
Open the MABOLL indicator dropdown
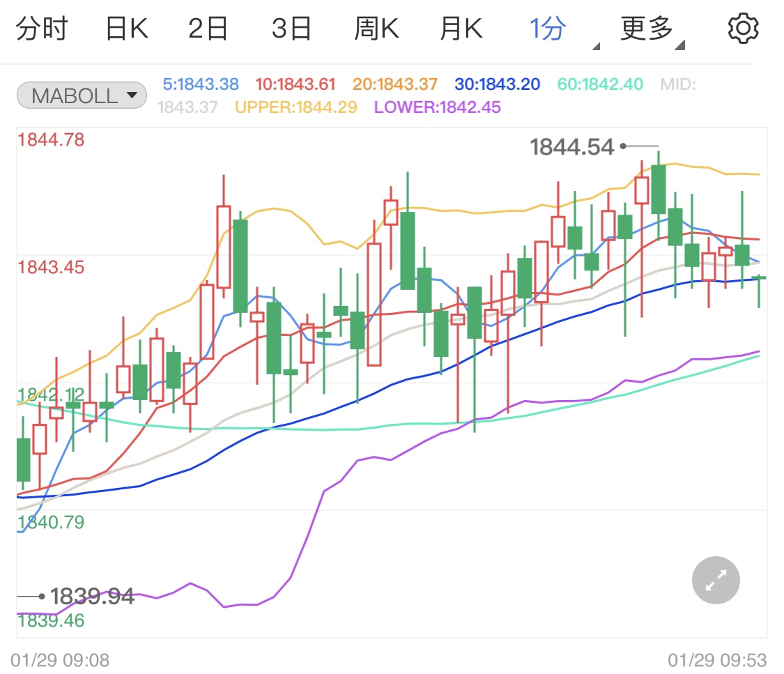click(81, 95)
